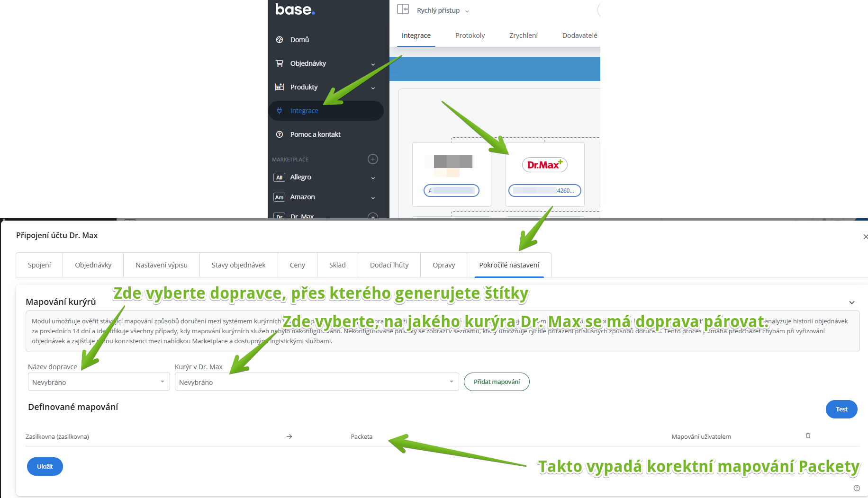Click the sidebar collapse panel icon
The image size is (868, 498).
403,9
